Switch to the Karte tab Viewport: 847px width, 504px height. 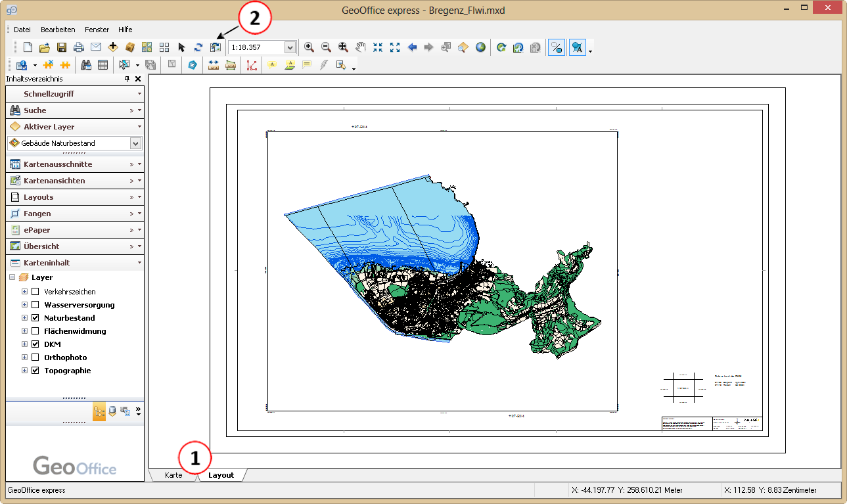173,475
